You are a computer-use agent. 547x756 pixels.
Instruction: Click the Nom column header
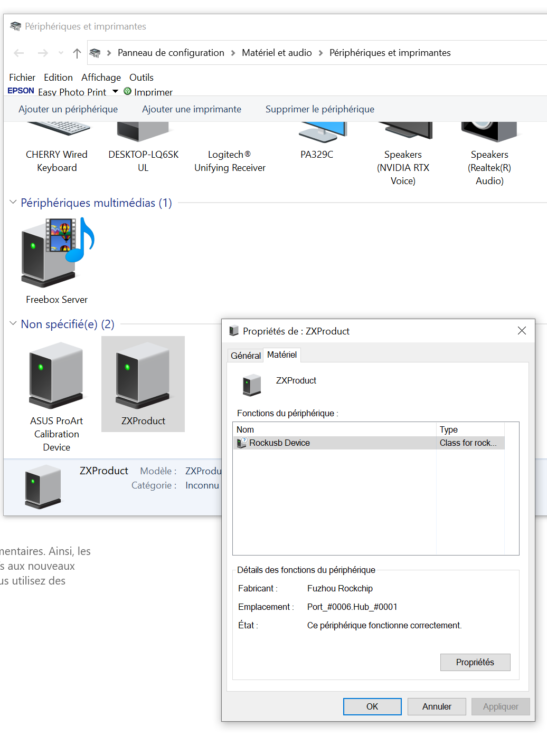(335, 429)
